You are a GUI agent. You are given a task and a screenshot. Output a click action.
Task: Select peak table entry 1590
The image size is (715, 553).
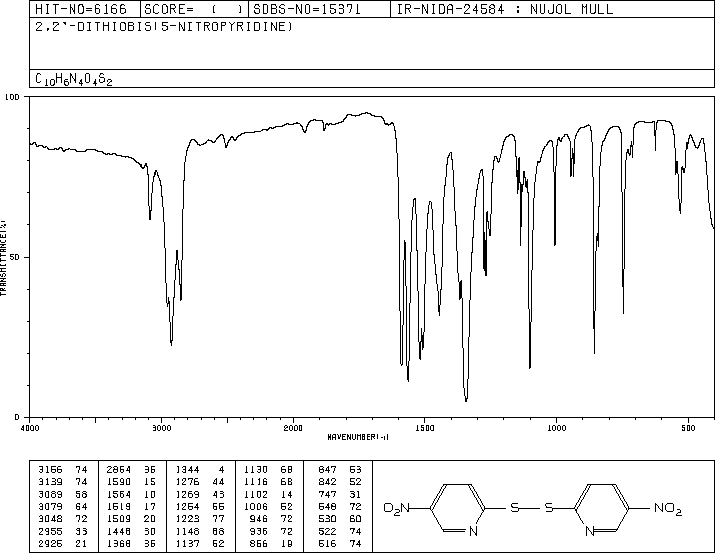point(119,481)
